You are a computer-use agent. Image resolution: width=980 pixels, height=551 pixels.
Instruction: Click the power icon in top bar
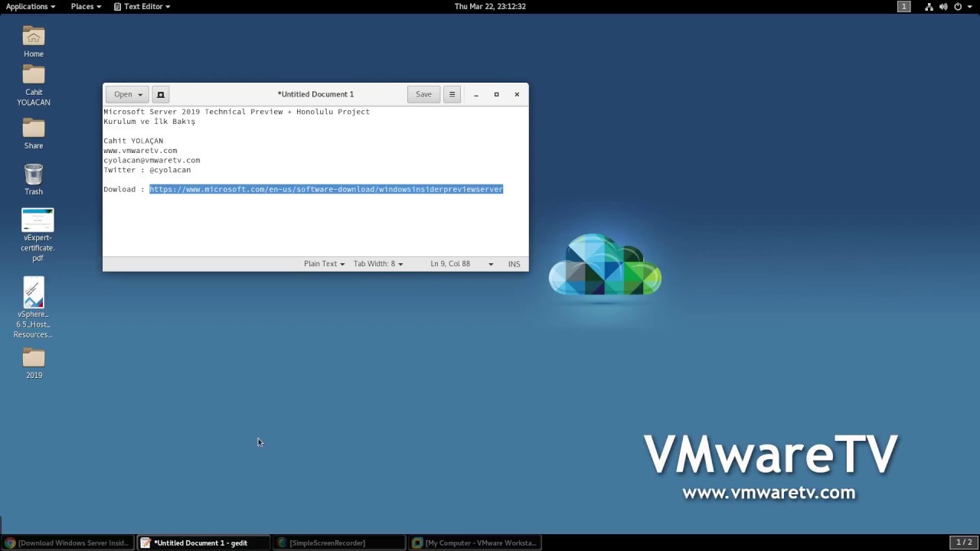click(x=959, y=6)
